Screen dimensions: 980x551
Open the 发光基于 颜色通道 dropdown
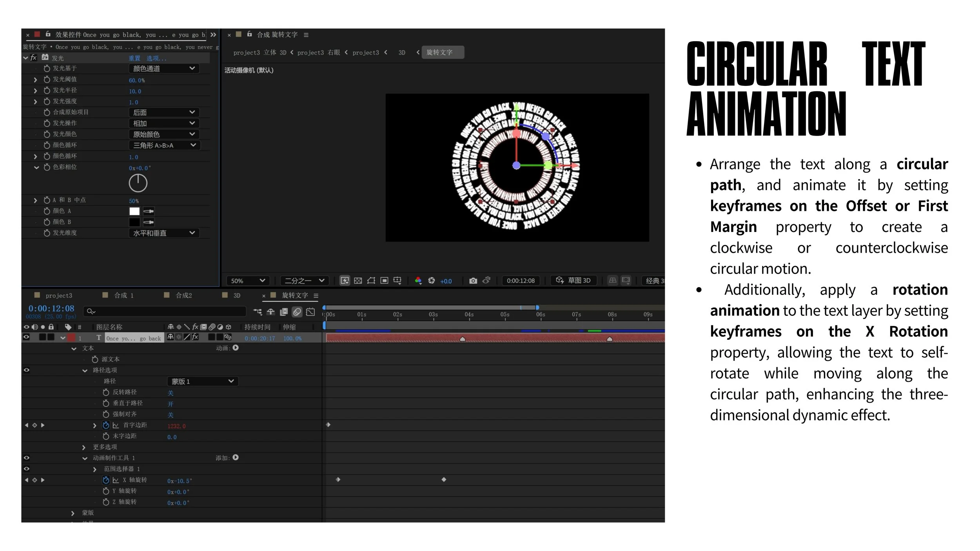(164, 69)
